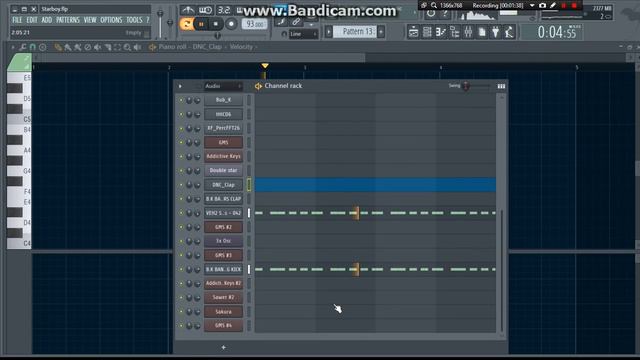The image size is (640, 360).
Task: Select the GMS channel button
Action: 223,142
